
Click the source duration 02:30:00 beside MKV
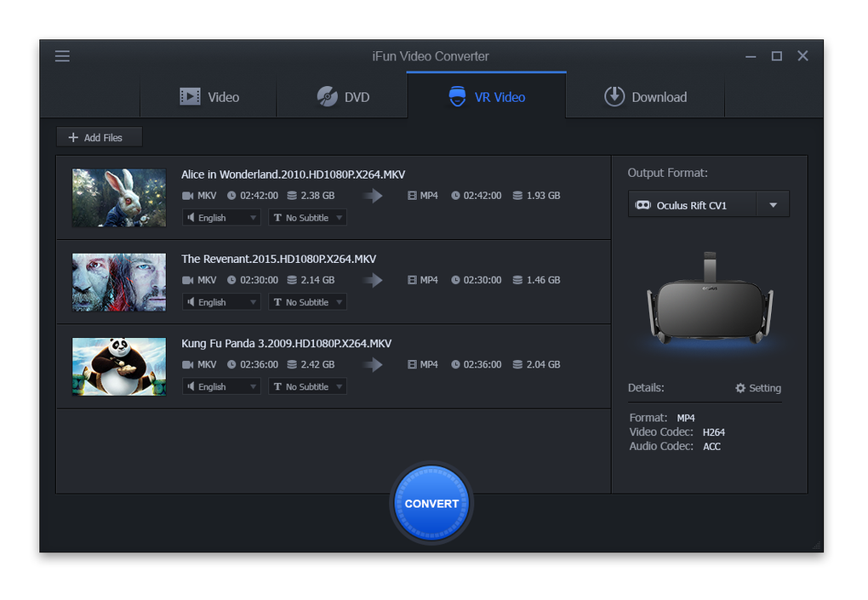click(259, 280)
